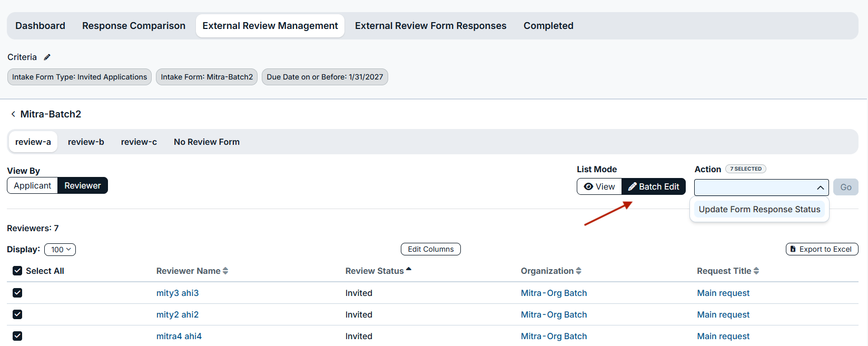Sort the Request Title column
Image resolution: width=868 pixels, height=346 pixels.
click(x=756, y=271)
